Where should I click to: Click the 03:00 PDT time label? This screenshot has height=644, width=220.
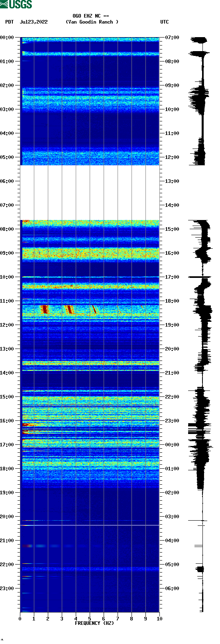(x=7, y=109)
